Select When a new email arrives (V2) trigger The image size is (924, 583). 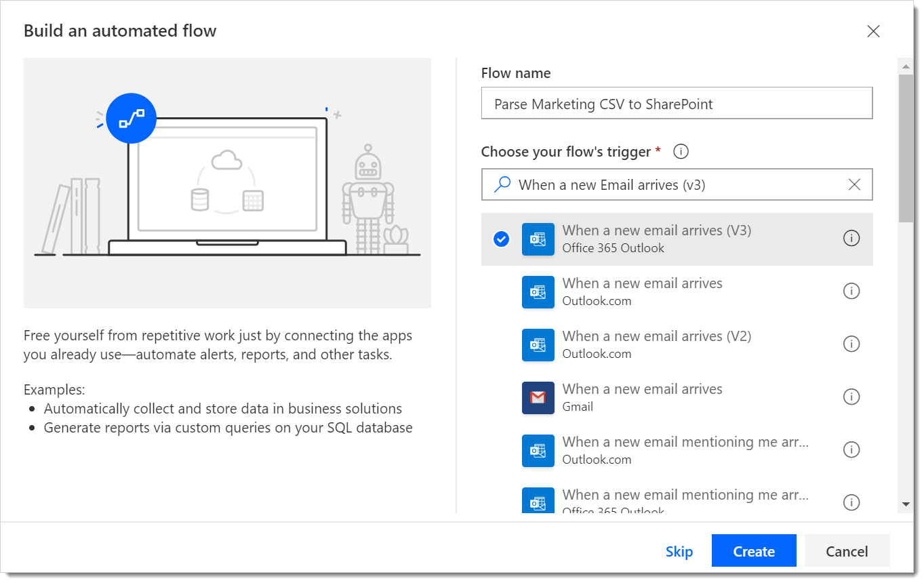click(677, 344)
